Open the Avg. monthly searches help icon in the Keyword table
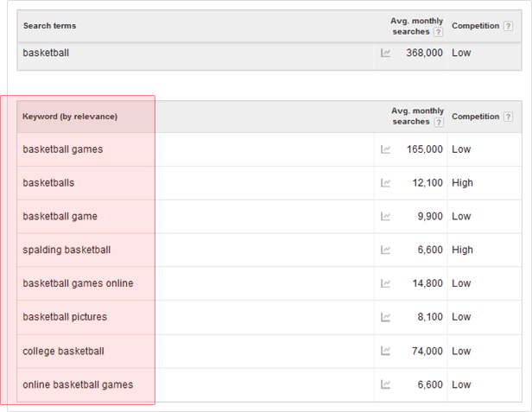Viewport: 532px width, 412px height. pyautogui.click(x=438, y=123)
